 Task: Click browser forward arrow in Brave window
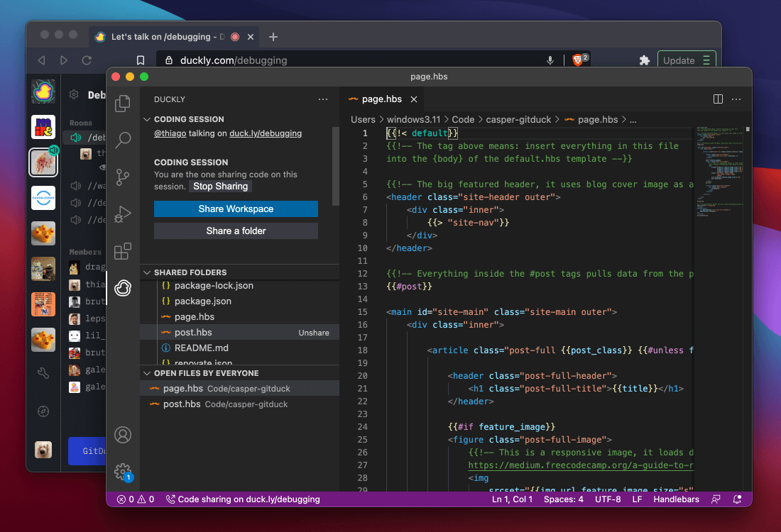coord(64,60)
